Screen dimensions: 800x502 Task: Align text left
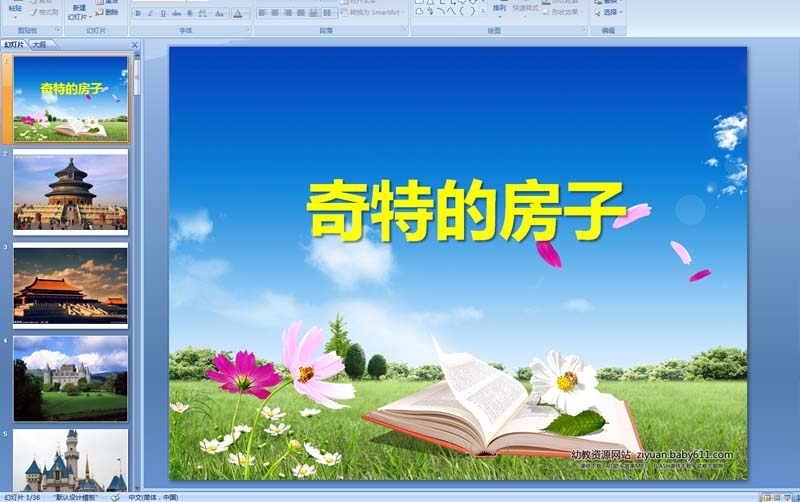click(x=262, y=13)
